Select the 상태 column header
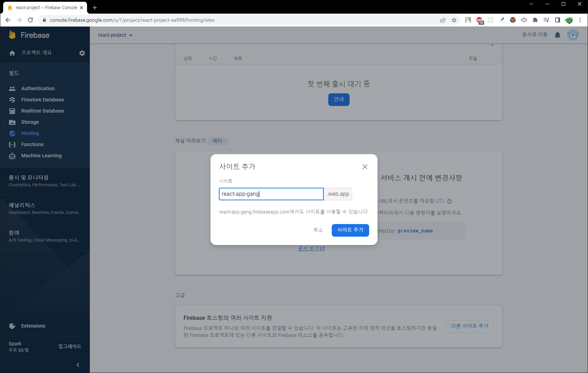This screenshot has height=373, width=588. point(188,58)
